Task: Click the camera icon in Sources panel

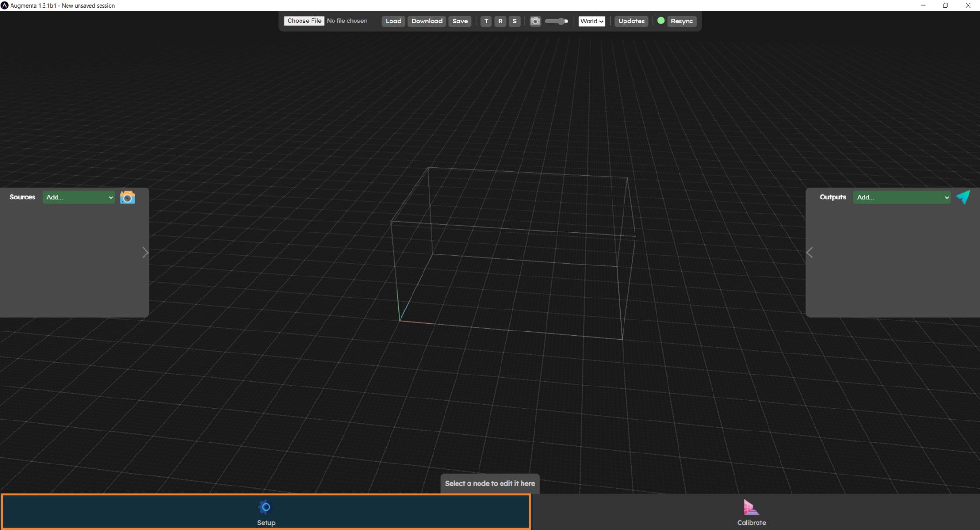Action: pos(127,198)
